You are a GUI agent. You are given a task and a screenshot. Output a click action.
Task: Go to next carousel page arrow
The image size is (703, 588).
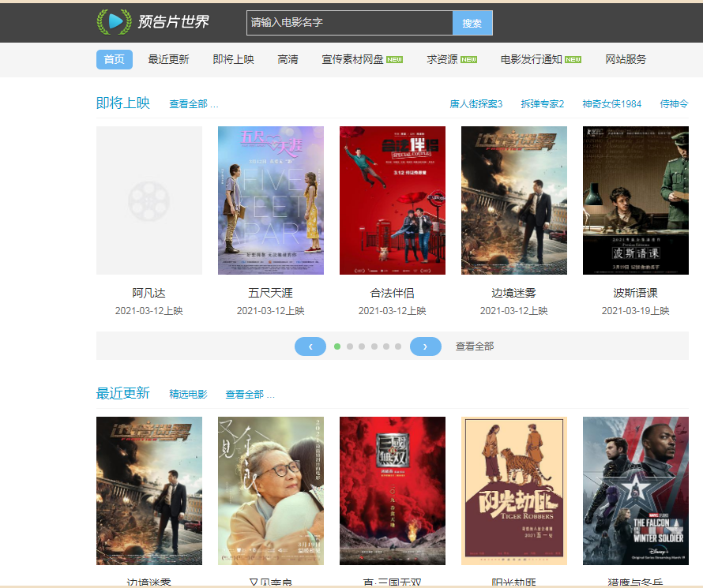pos(426,346)
